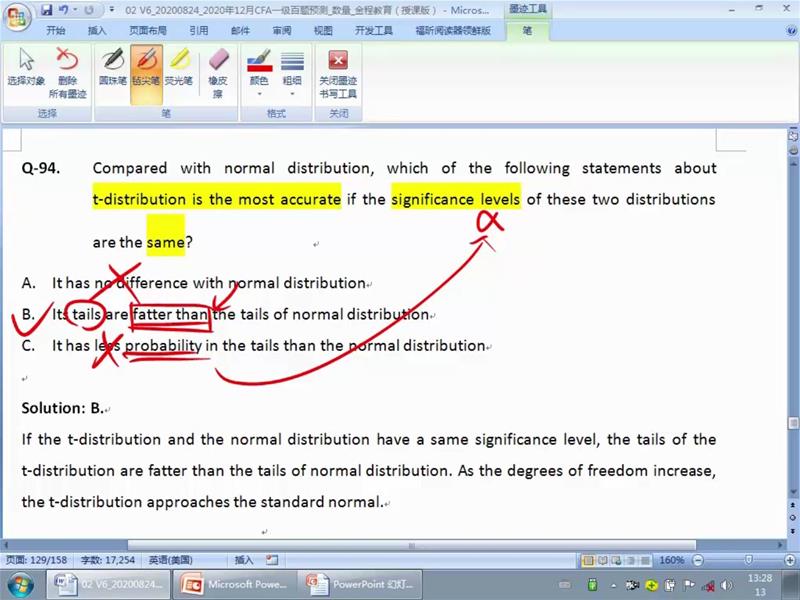The image size is (800, 600).
Task: Open the Review (审阅) ribbon tab
Action: pyautogui.click(x=282, y=31)
